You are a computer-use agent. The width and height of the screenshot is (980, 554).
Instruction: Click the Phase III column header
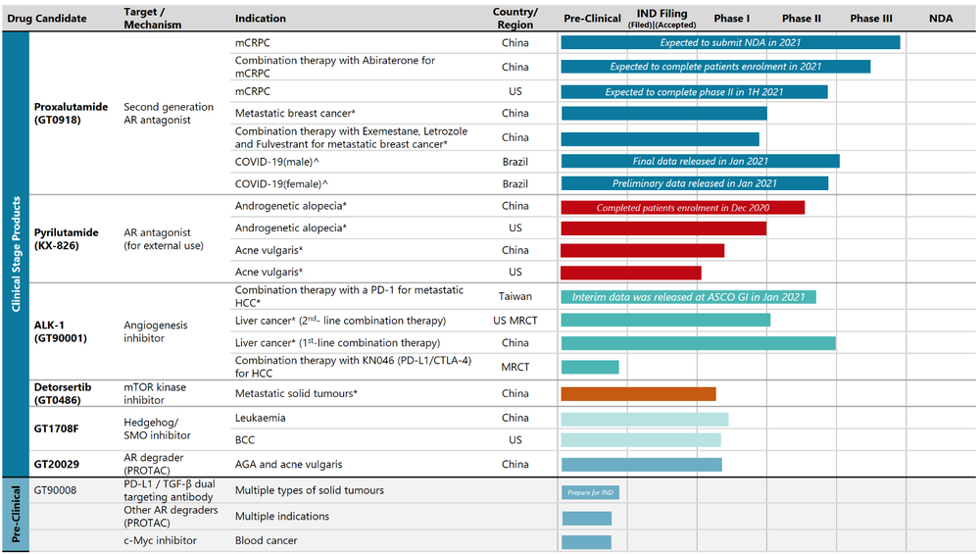pyautogui.click(x=871, y=19)
